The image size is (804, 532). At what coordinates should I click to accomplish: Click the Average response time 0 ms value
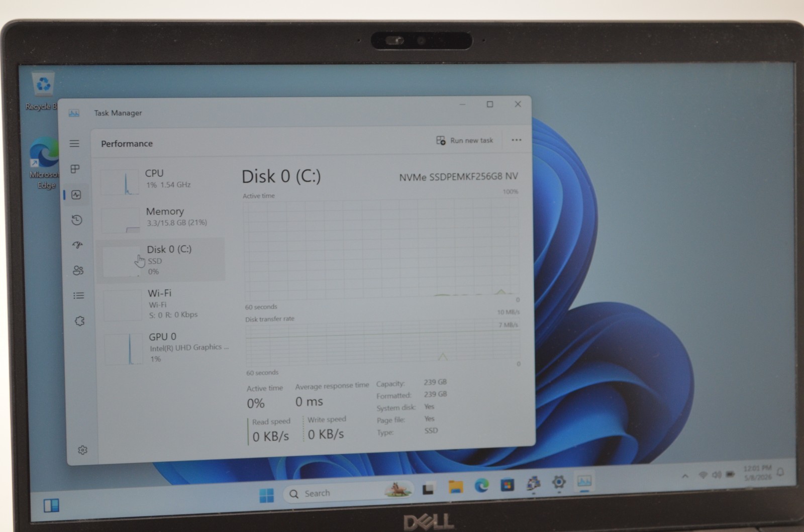pyautogui.click(x=309, y=402)
